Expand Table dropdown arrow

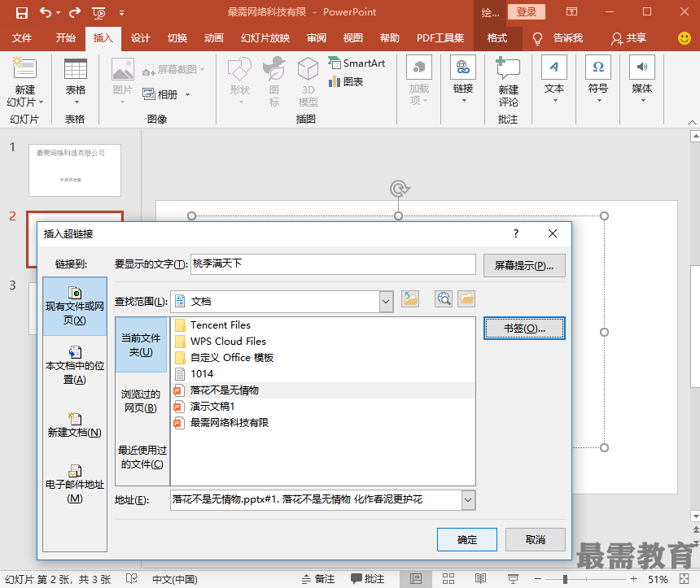(77, 102)
